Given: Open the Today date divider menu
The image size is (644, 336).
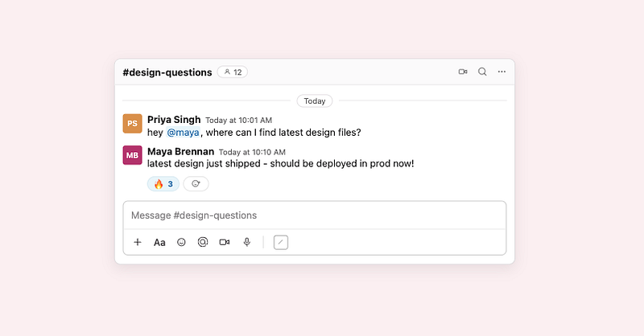Looking at the screenshot, I should [x=315, y=101].
